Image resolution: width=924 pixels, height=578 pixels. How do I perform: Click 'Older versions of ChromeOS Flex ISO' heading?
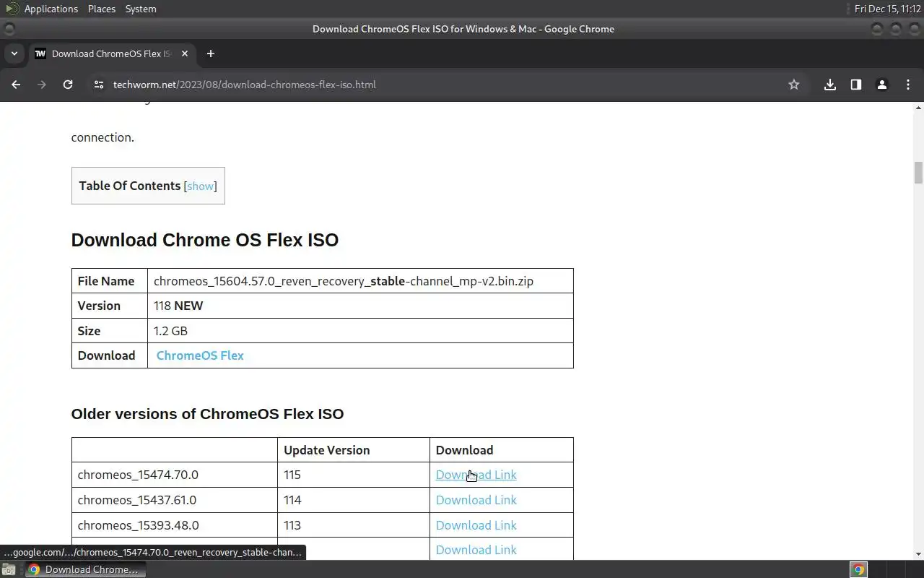(207, 414)
